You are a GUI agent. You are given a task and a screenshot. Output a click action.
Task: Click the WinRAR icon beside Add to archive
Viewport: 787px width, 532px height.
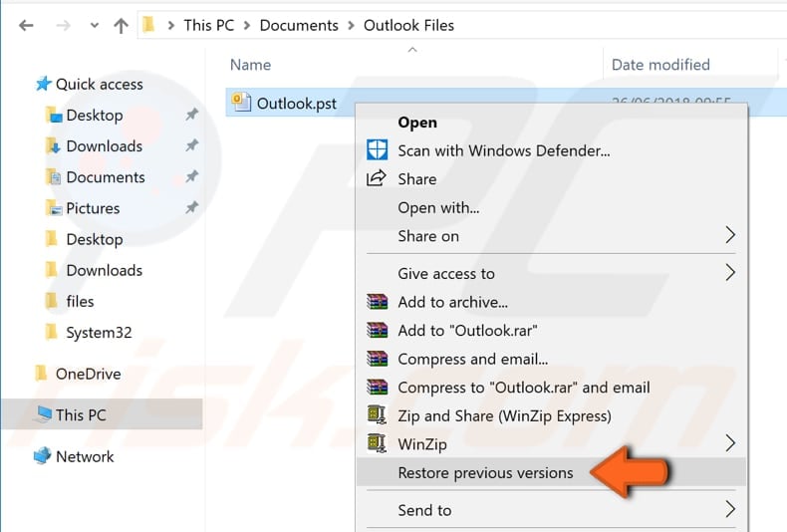click(377, 302)
